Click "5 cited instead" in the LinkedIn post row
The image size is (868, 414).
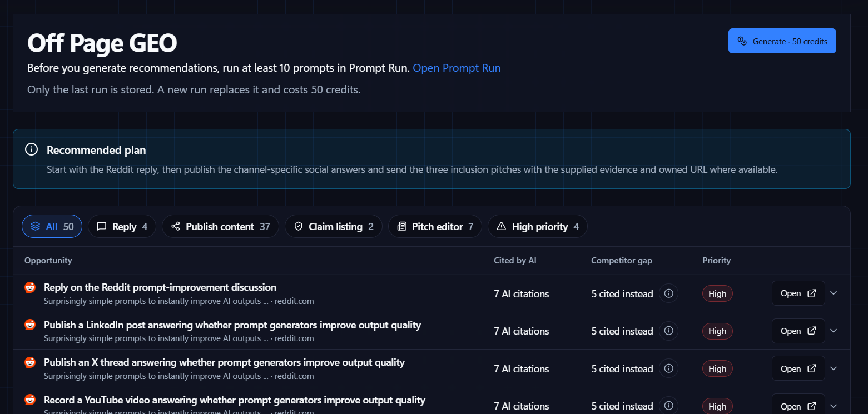point(622,331)
